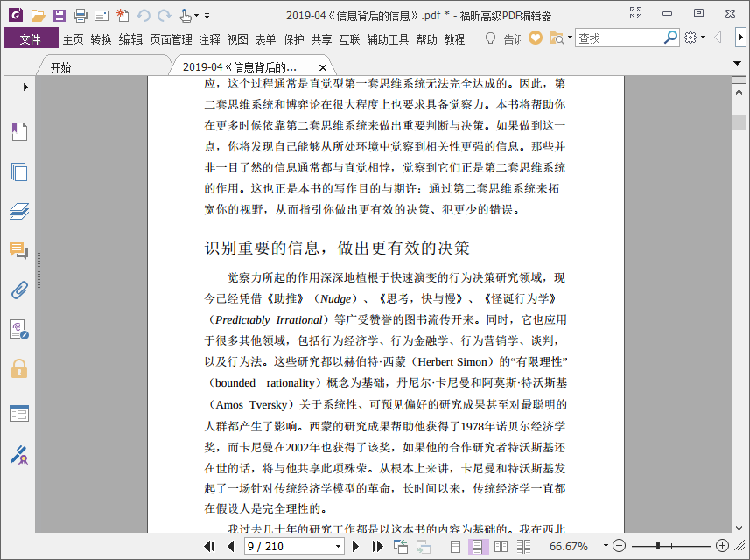Create new PDF with the starred page icon

click(123, 15)
